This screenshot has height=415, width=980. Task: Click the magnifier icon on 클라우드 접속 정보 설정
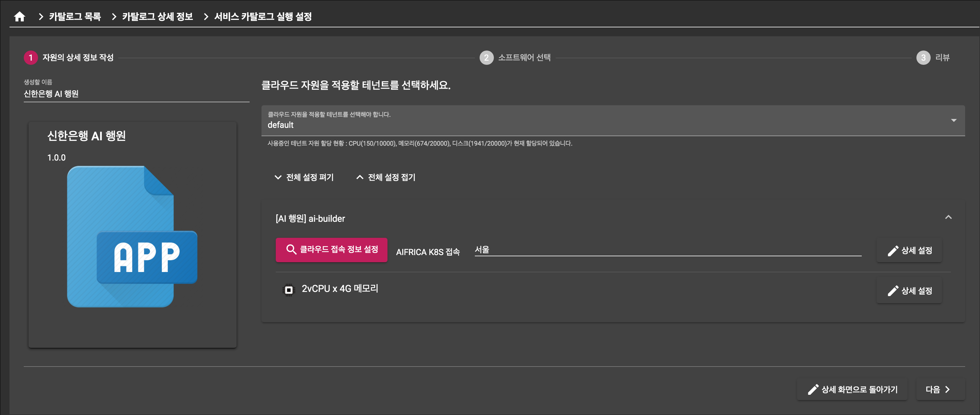pyautogui.click(x=292, y=250)
